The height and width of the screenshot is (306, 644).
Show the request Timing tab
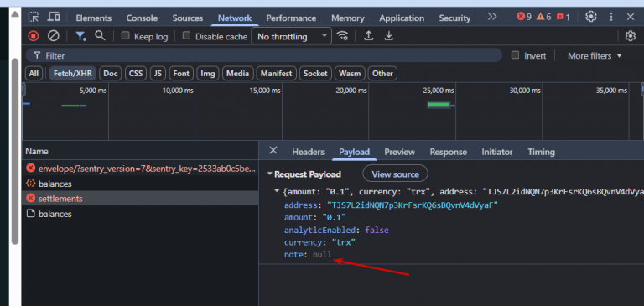(x=542, y=152)
